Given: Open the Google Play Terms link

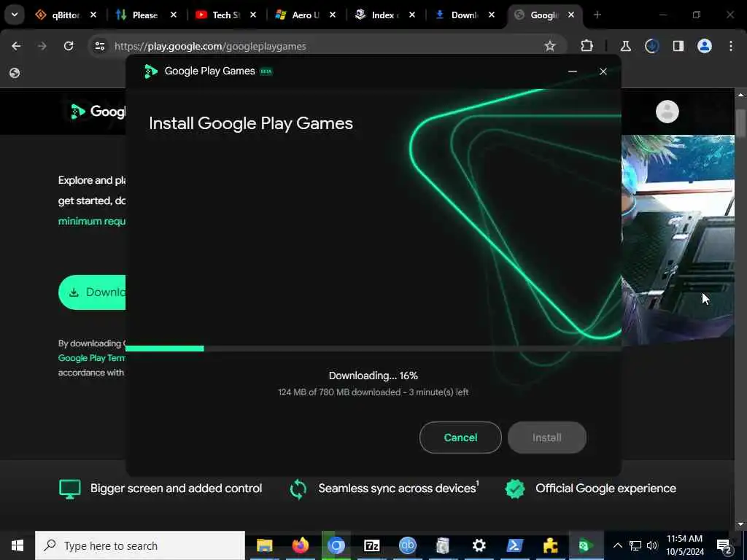Looking at the screenshot, I should click(x=91, y=358).
